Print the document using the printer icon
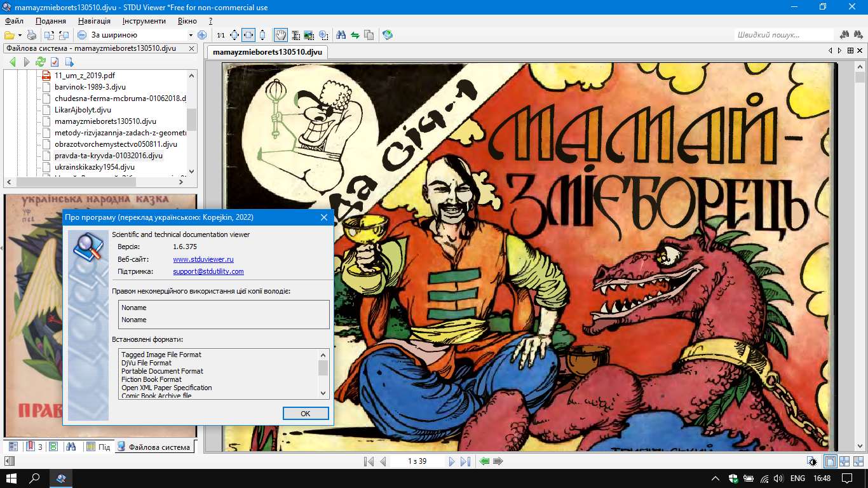Image resolution: width=868 pixels, height=488 pixels. coord(31,35)
